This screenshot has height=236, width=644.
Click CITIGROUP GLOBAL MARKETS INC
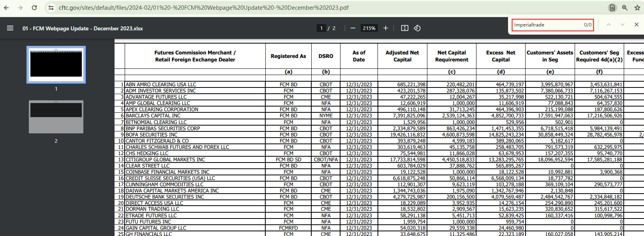[165, 159]
